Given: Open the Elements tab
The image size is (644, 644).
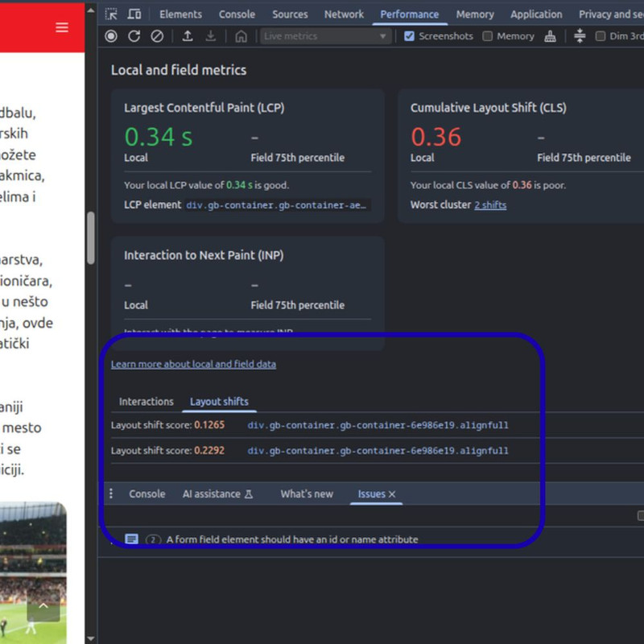Looking at the screenshot, I should point(180,14).
